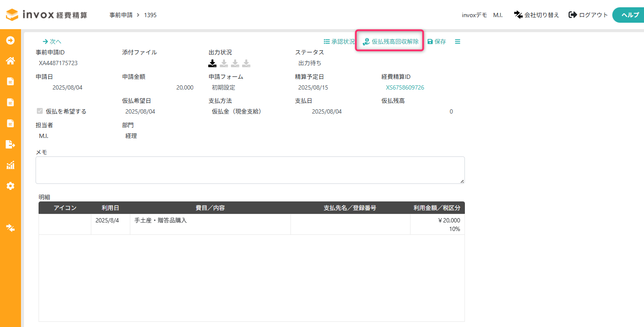The image size is (644, 327).
Task: Click 仮払残高回収解除 button
Action: 390,42
